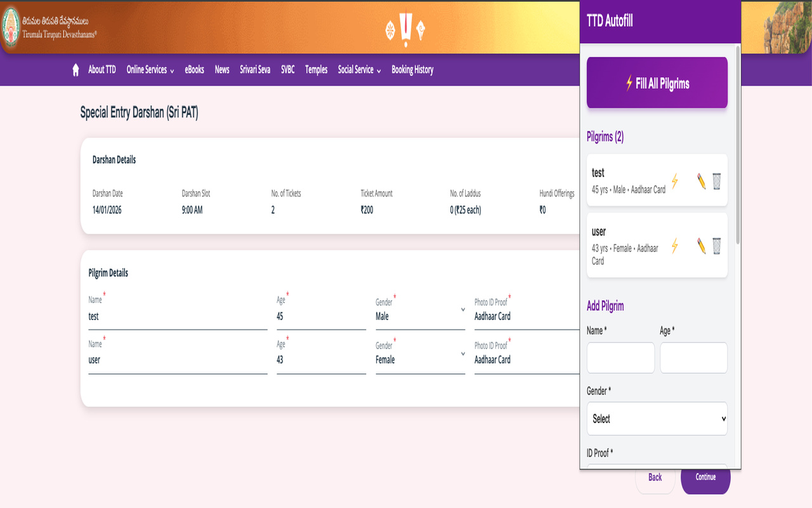Open the Booking History menu item
The height and width of the screenshot is (508, 812).
pos(412,70)
